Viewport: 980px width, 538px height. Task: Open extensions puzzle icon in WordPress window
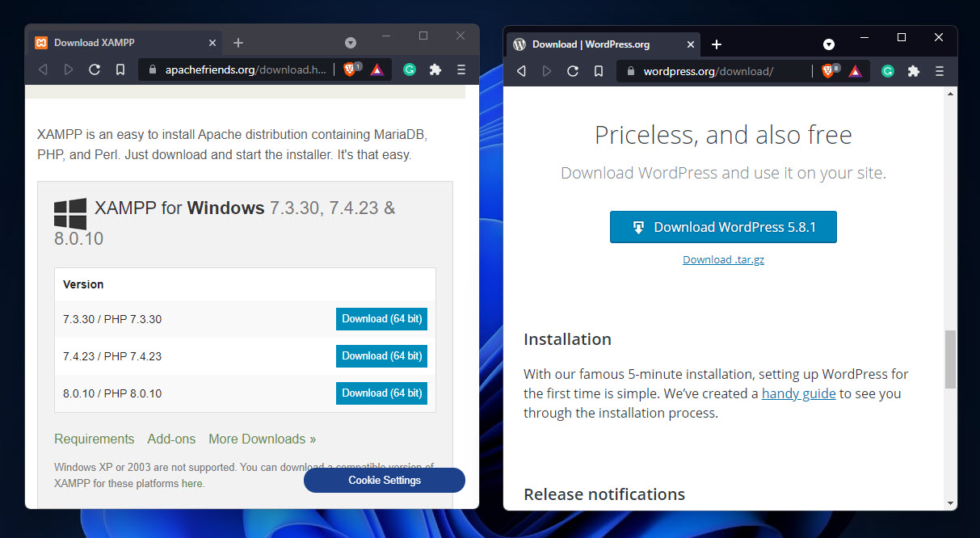click(x=914, y=71)
